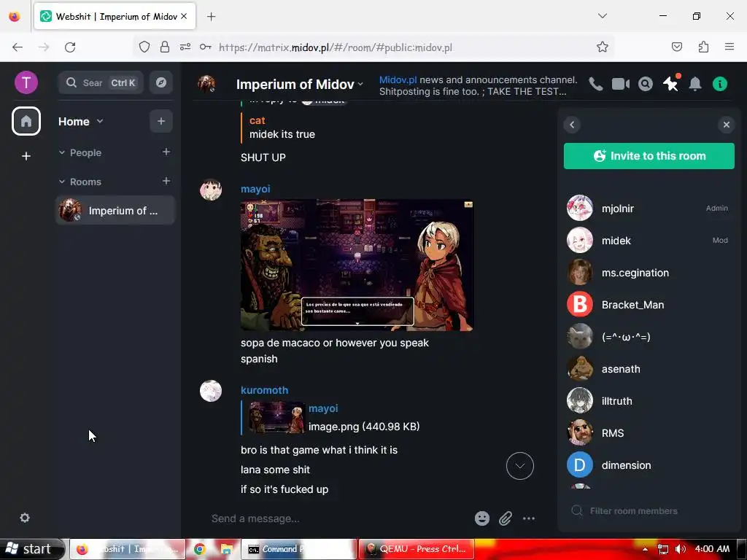Open the Imperium of ... room in sidebar
Screen dimensions: 747x560
point(115,211)
